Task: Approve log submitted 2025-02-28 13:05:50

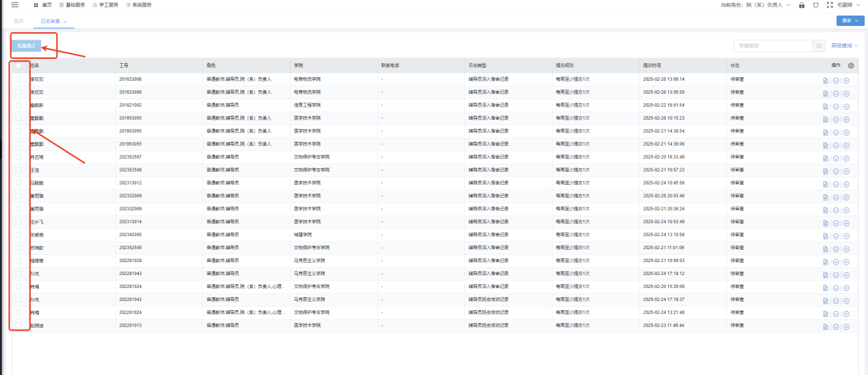Action: 836,93
